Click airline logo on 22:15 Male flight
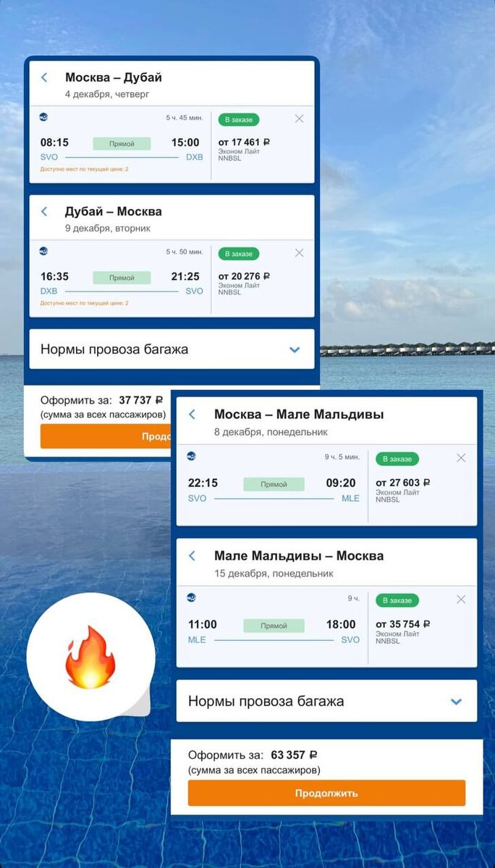Image resolution: width=495 pixels, height=868 pixels. (191, 456)
